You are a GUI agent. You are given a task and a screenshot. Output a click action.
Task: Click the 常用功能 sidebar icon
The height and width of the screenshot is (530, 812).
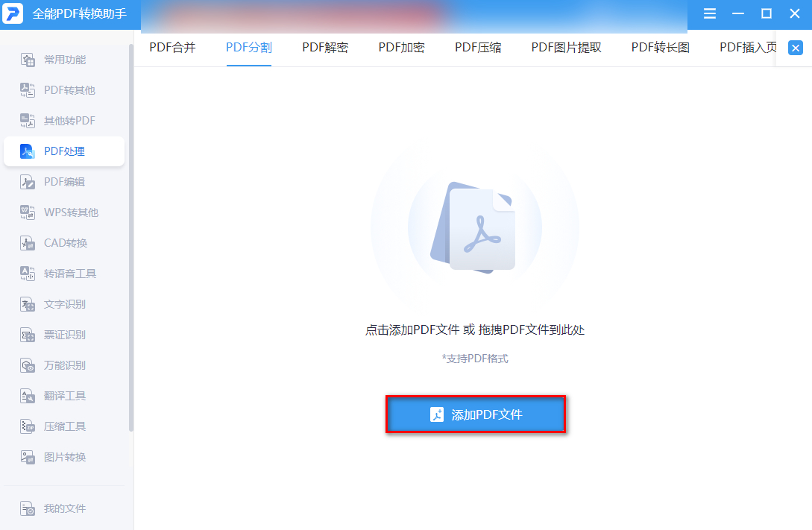[x=28, y=60]
